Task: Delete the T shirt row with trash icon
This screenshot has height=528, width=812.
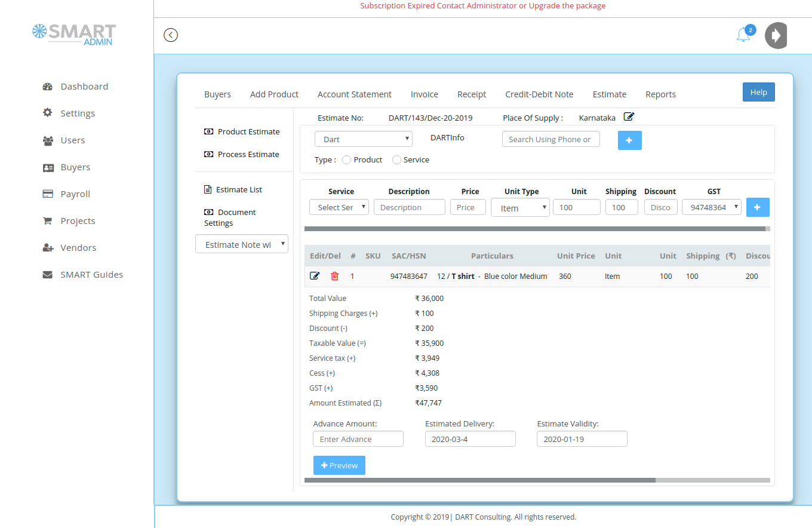Action: click(x=334, y=276)
